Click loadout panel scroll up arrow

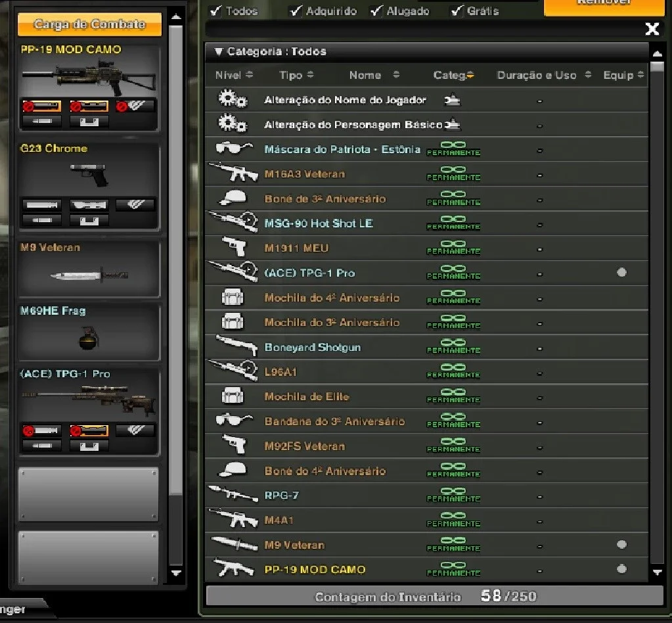coord(175,17)
